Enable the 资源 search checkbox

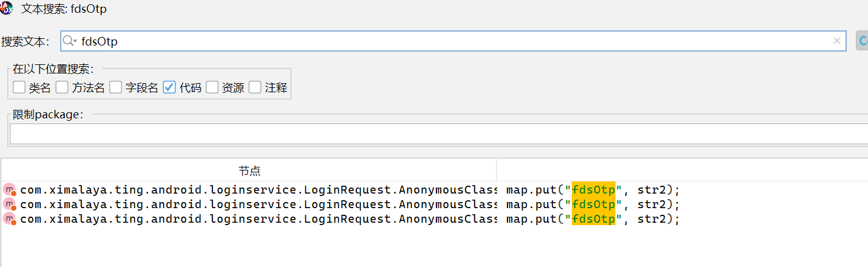[x=212, y=87]
